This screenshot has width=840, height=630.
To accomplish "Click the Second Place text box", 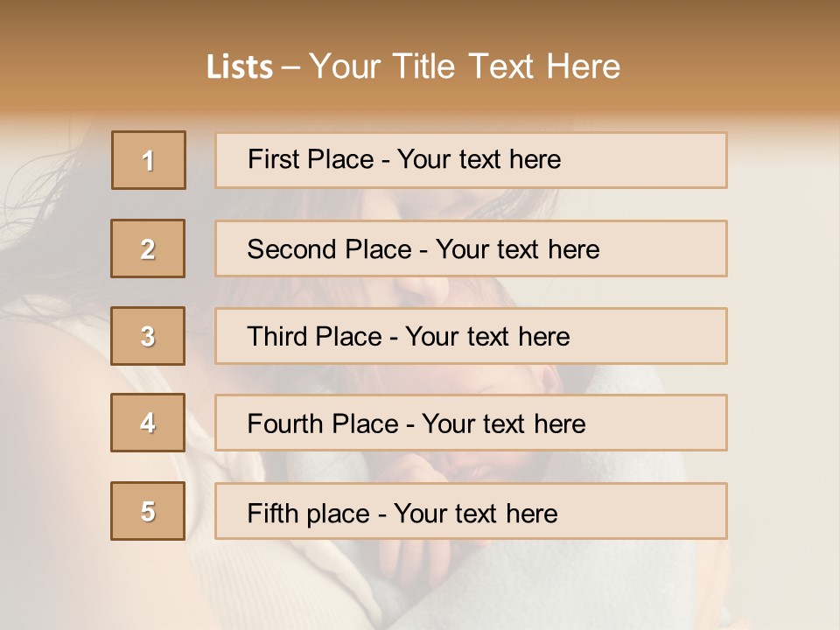I will (471, 248).
